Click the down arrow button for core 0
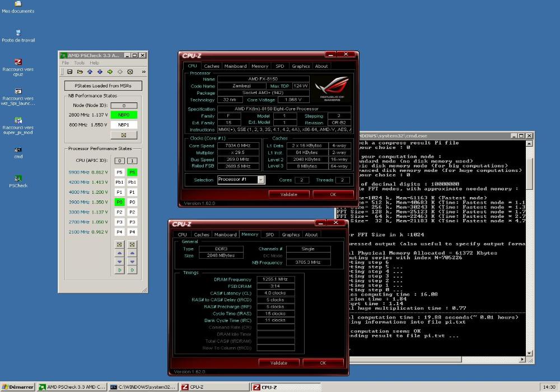The height and width of the screenshot is (392, 560). pyautogui.click(x=120, y=262)
